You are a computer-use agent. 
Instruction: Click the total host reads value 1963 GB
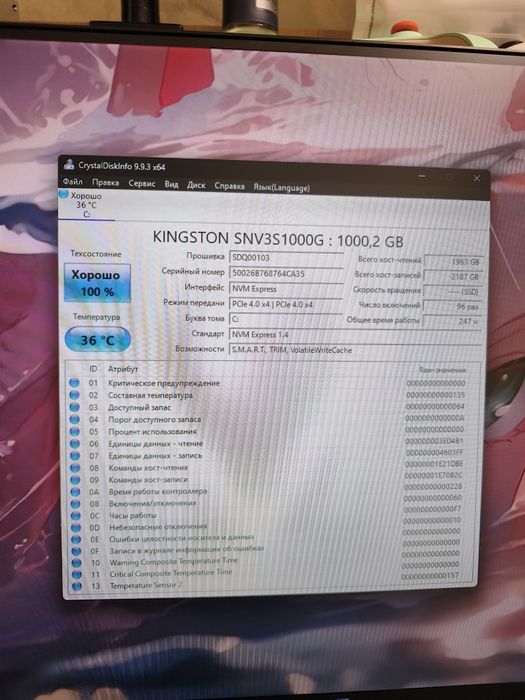click(453, 262)
